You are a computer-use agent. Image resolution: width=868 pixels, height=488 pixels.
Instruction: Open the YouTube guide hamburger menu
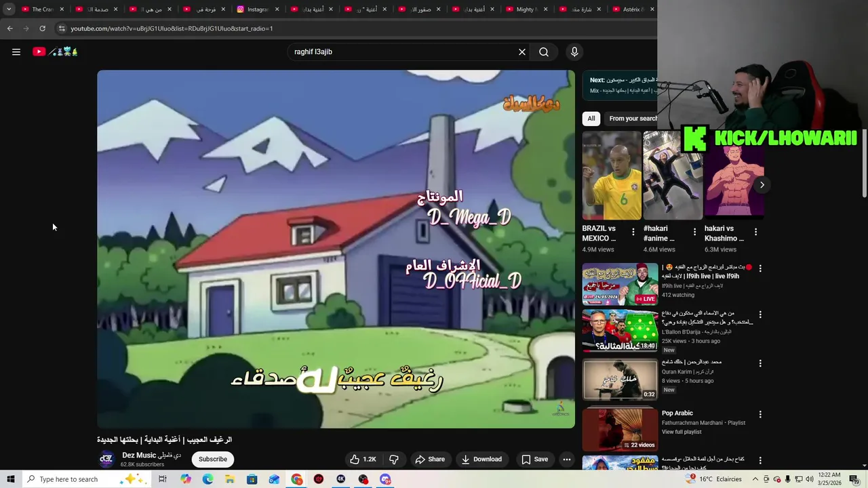16,52
